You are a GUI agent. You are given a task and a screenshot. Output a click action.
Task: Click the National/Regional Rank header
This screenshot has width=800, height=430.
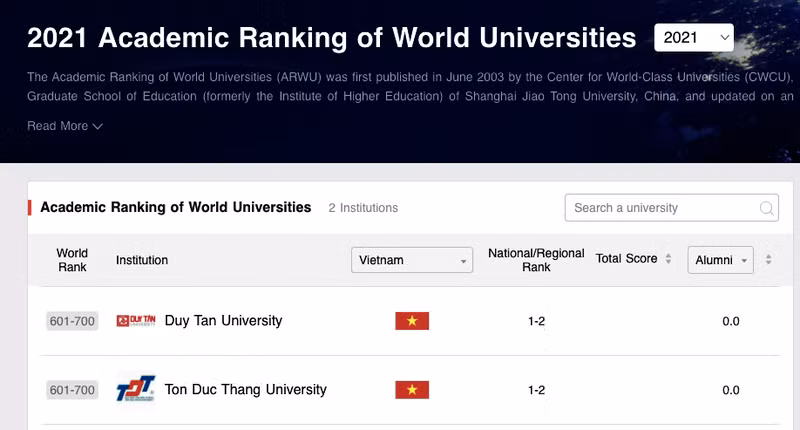click(536, 260)
